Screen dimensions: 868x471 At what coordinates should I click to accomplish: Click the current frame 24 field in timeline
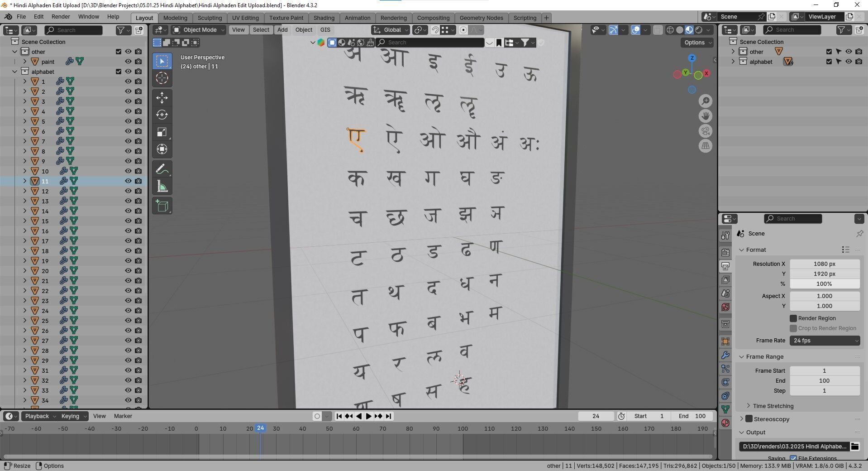click(596, 416)
